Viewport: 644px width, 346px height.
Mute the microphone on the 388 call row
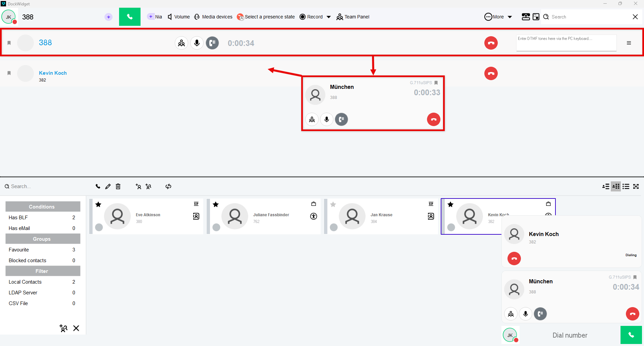[x=197, y=43]
